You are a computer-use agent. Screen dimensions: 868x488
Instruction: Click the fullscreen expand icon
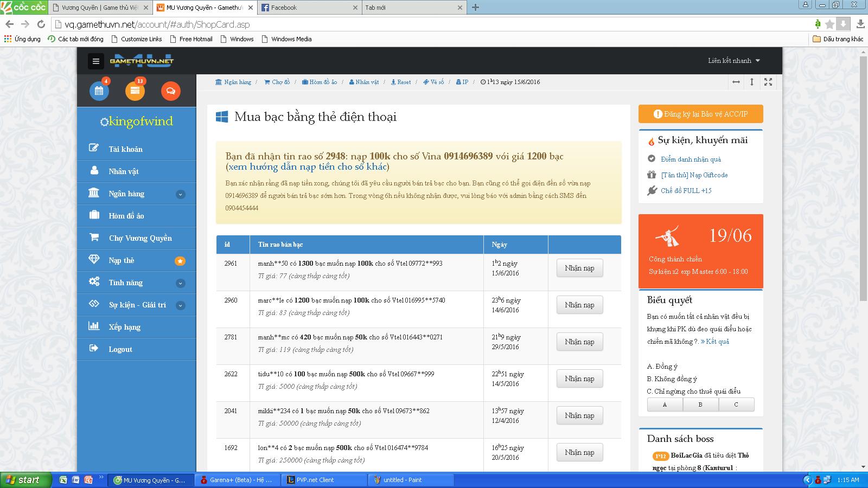768,82
